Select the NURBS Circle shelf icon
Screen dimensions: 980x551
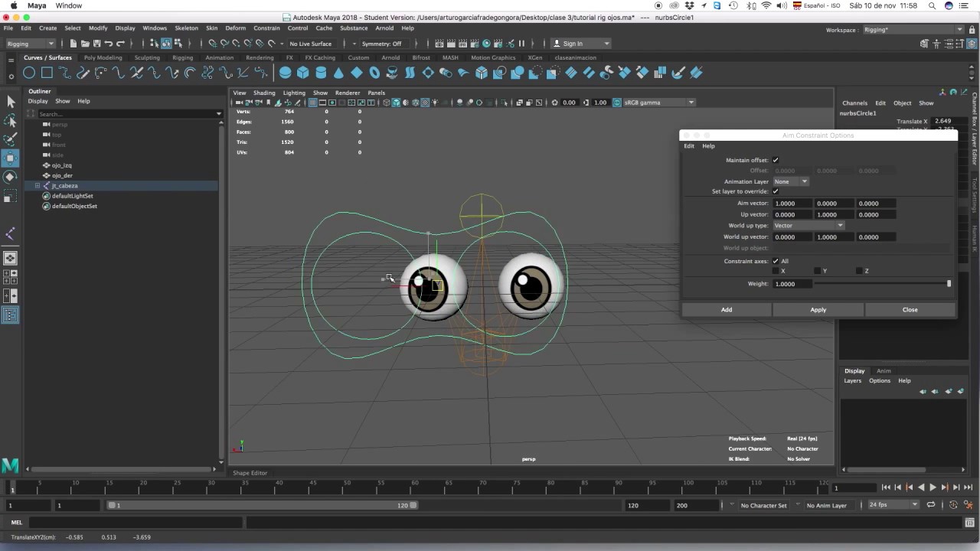pyautogui.click(x=29, y=73)
